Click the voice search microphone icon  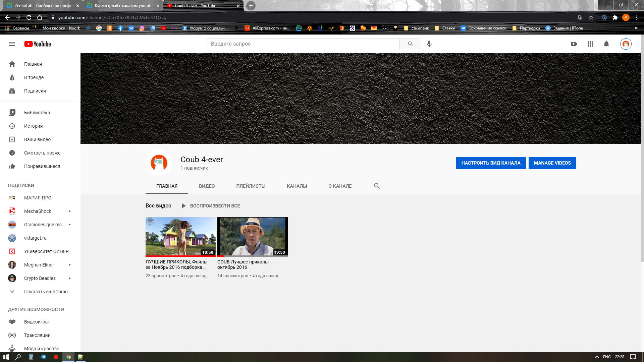pyautogui.click(x=429, y=44)
